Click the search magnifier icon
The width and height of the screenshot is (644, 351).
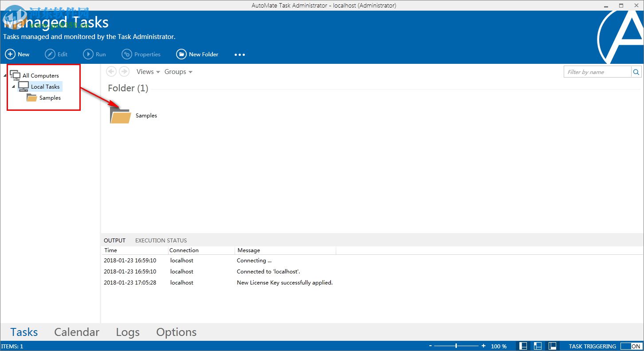click(636, 71)
